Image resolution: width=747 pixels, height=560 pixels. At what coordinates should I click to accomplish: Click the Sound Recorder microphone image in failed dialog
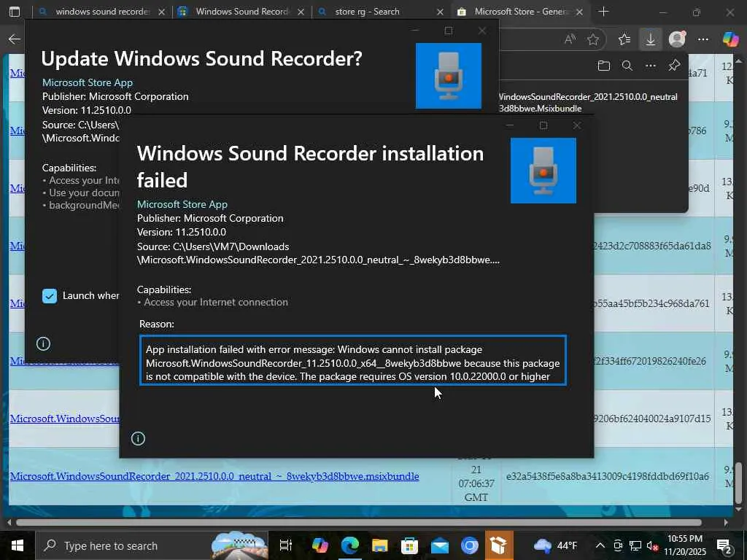[x=543, y=171]
